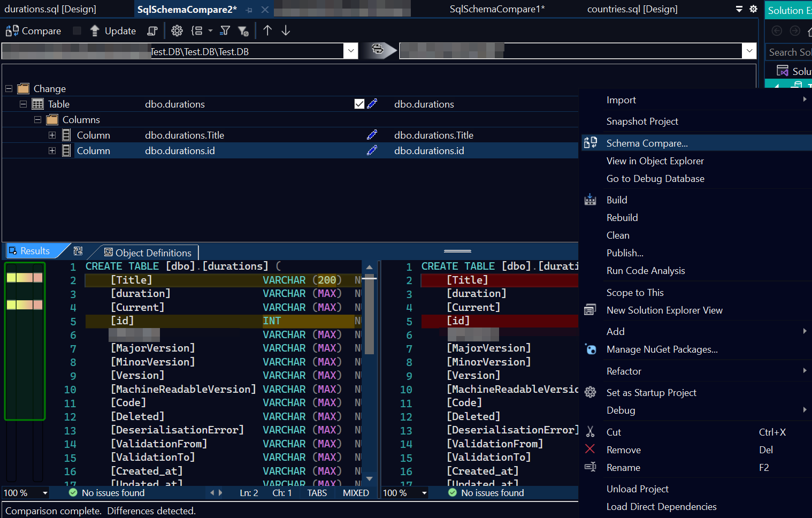This screenshot has width=812, height=518.
Task: Click the Generate Script toolbar icon
Action: tap(152, 31)
